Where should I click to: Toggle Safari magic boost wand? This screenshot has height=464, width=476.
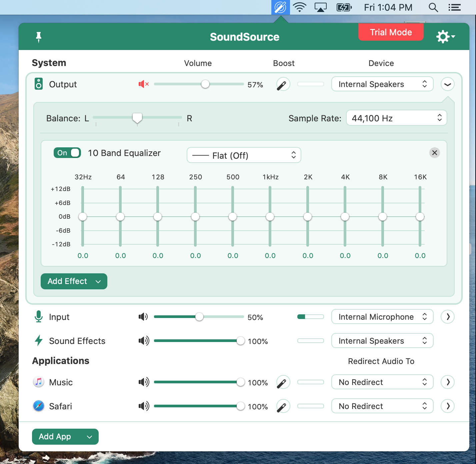point(283,406)
